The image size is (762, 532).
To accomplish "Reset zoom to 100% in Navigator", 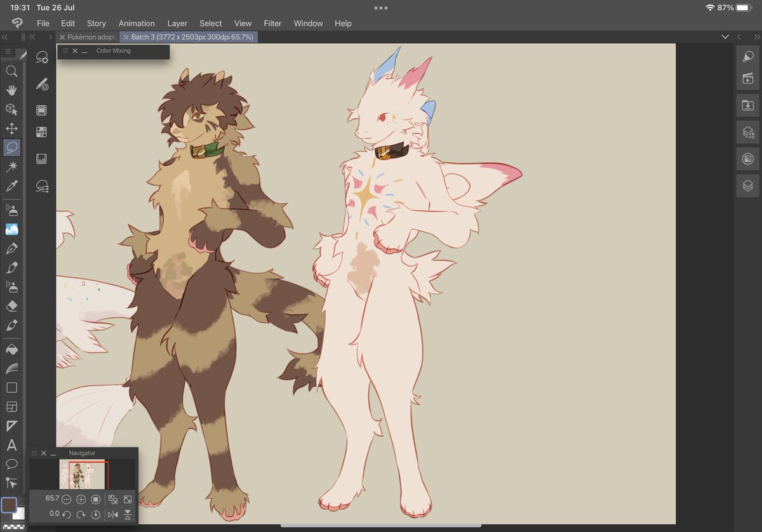I will [96, 500].
